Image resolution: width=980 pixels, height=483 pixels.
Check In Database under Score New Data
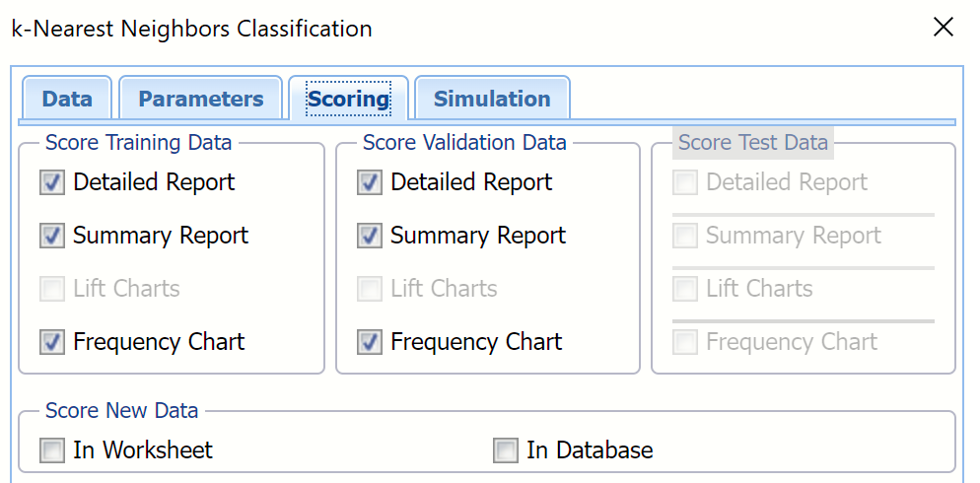[506, 450]
